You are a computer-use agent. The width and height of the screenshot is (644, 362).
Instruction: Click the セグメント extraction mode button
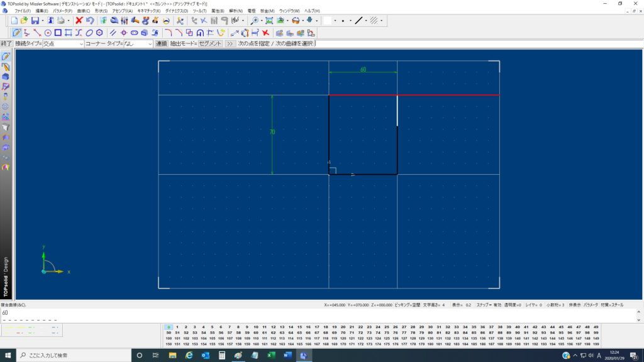coord(210,43)
